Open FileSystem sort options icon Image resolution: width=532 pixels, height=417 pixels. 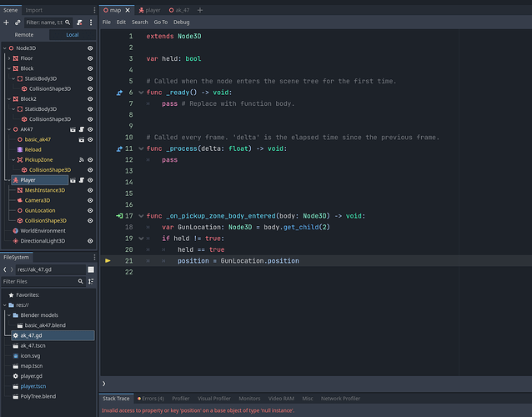pos(91,281)
